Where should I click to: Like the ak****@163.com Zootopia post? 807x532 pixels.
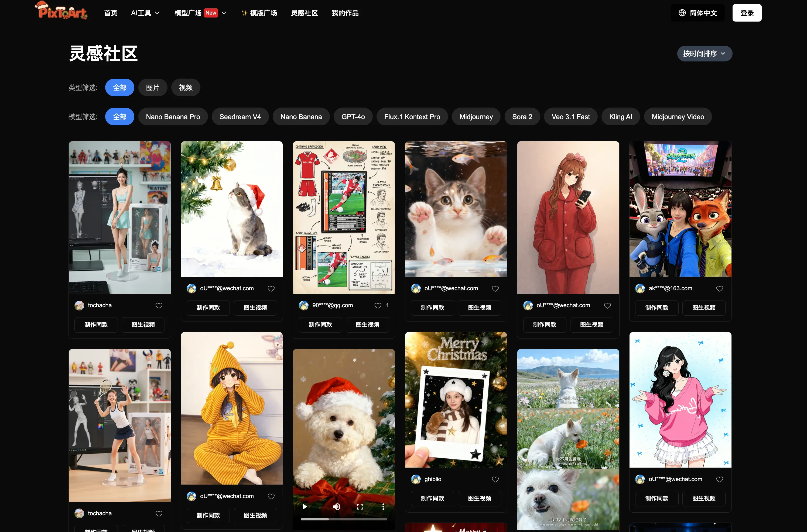tap(719, 288)
